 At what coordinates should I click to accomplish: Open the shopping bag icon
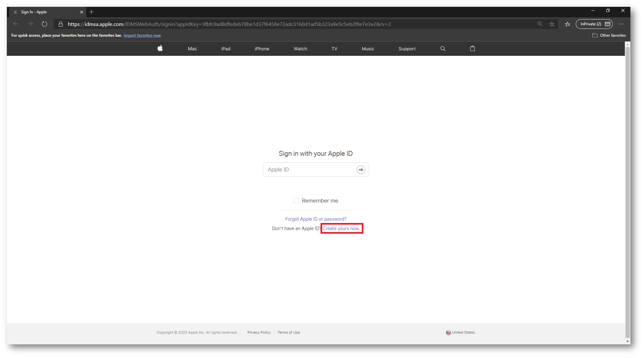tap(473, 48)
